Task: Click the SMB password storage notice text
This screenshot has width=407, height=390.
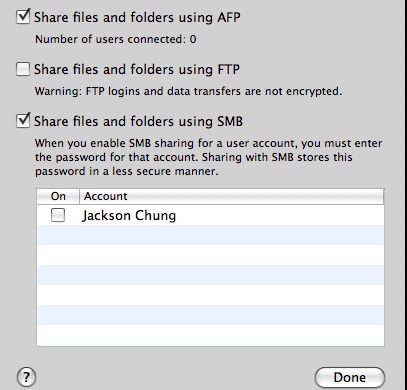Action: [x=208, y=157]
